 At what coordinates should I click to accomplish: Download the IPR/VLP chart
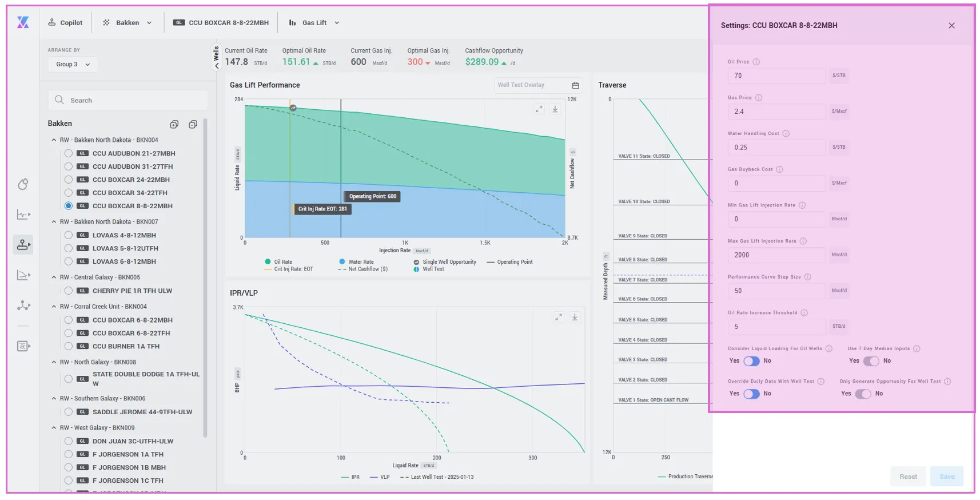tap(575, 317)
